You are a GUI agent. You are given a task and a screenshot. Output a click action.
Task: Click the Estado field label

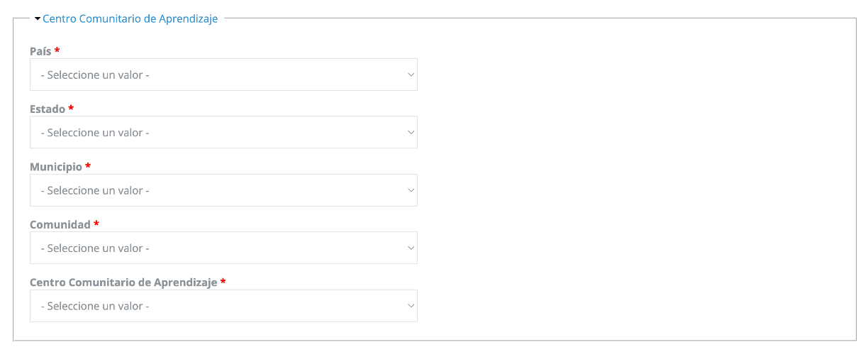click(x=48, y=109)
